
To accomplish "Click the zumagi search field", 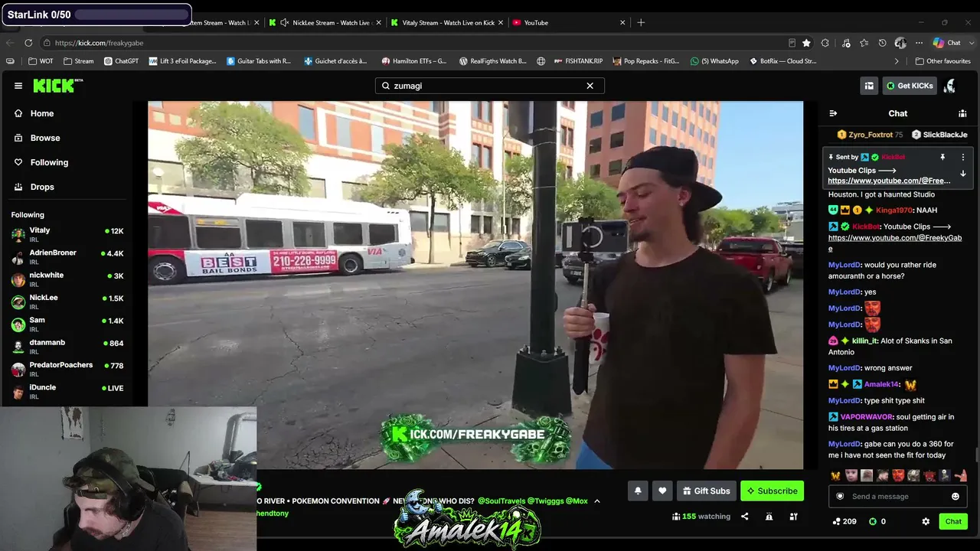I will [x=489, y=86].
